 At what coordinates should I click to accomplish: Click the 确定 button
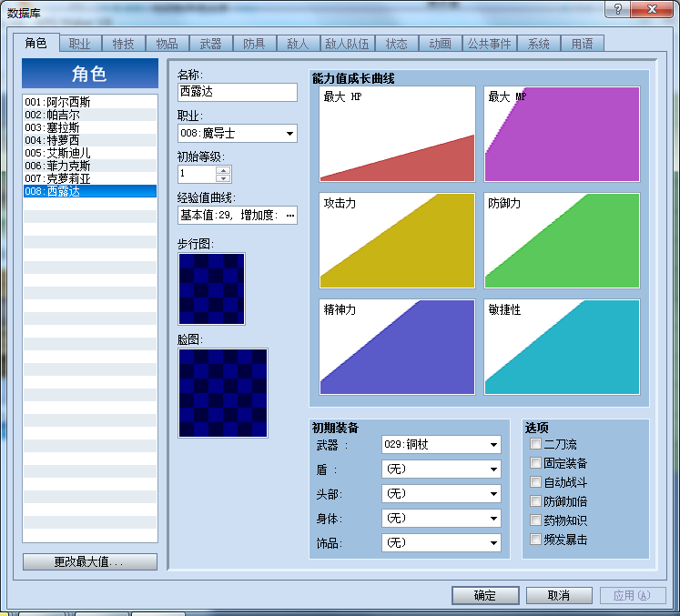pyautogui.click(x=485, y=596)
